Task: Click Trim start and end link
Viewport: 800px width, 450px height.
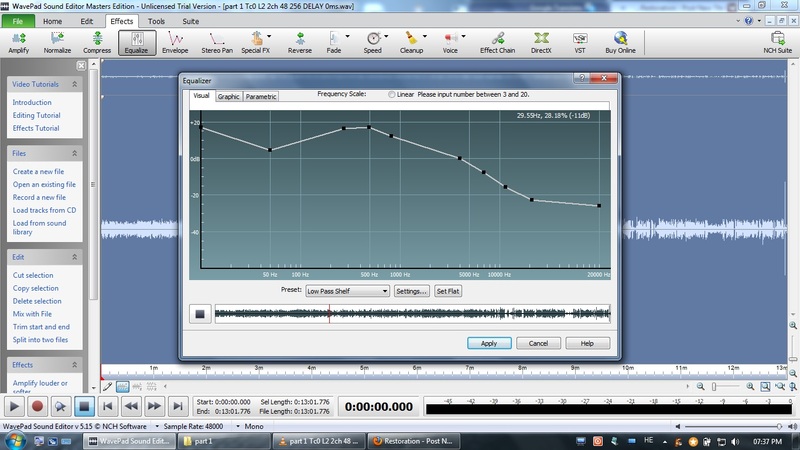Action: [41, 327]
